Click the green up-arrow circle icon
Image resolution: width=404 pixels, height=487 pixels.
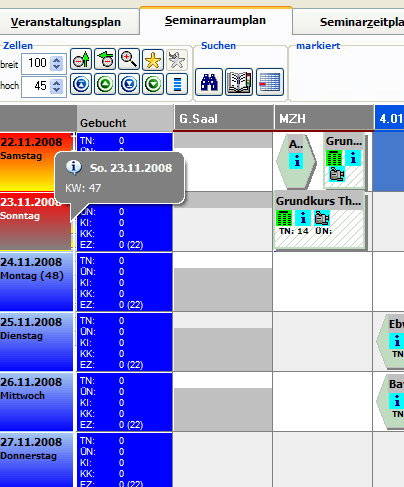[105, 84]
